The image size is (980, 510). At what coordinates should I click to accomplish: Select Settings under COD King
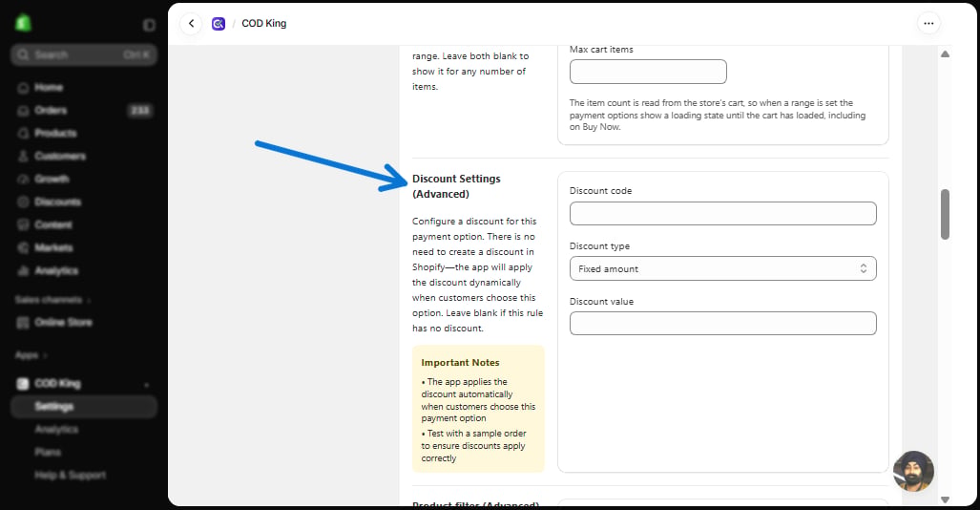click(x=84, y=407)
